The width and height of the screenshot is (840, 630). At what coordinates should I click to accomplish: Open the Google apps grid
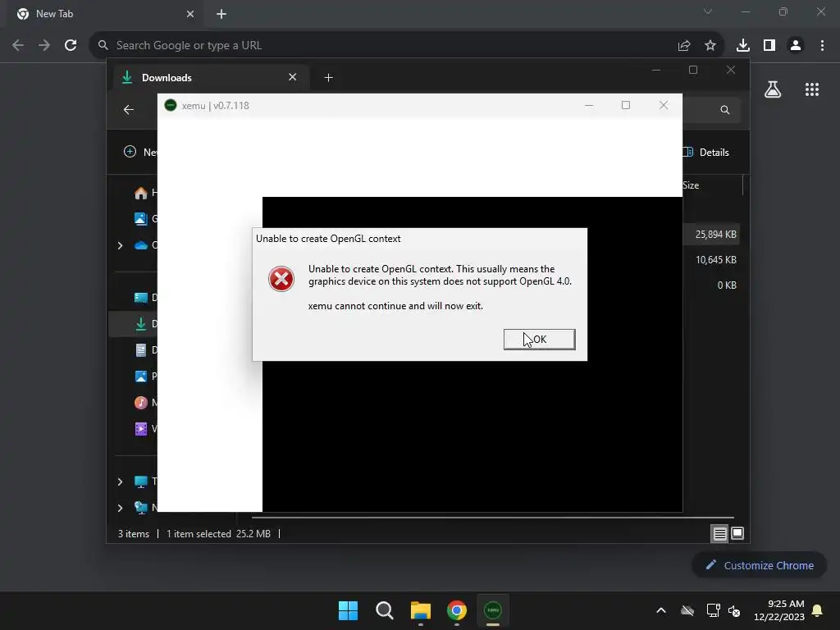click(x=812, y=89)
